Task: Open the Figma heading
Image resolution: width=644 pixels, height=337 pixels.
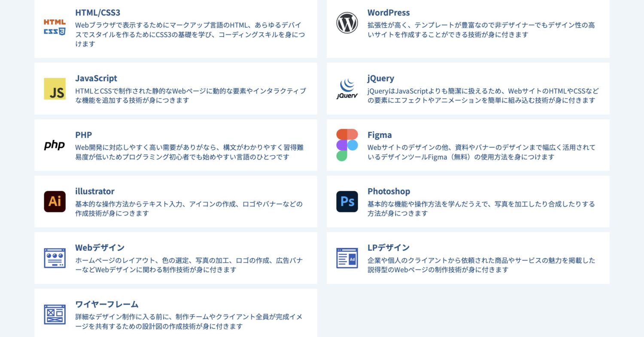Action: [380, 135]
